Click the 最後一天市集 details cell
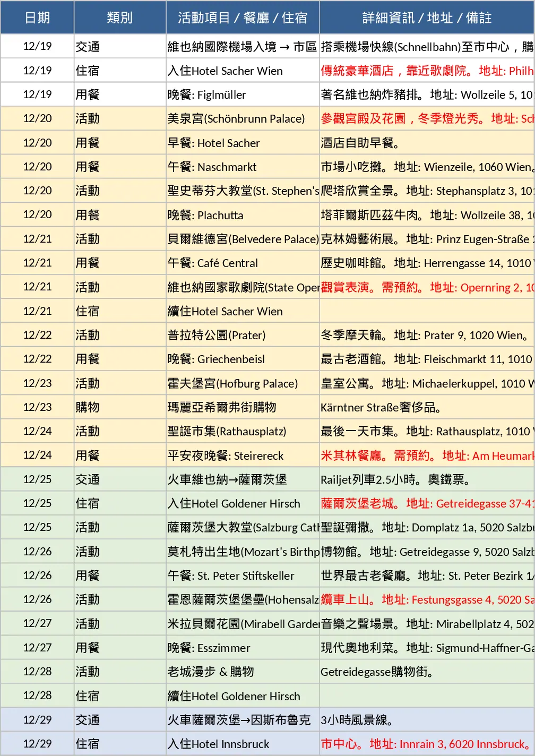This screenshot has width=535, height=756. 427,431
